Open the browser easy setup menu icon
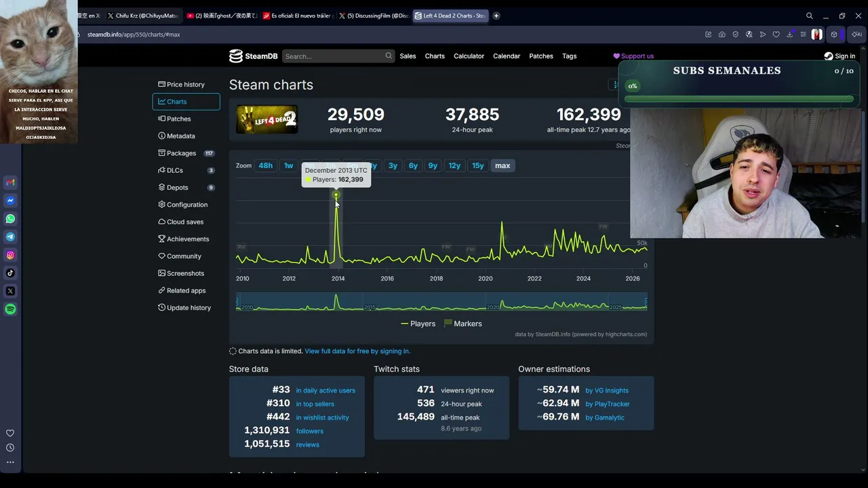 (x=803, y=35)
